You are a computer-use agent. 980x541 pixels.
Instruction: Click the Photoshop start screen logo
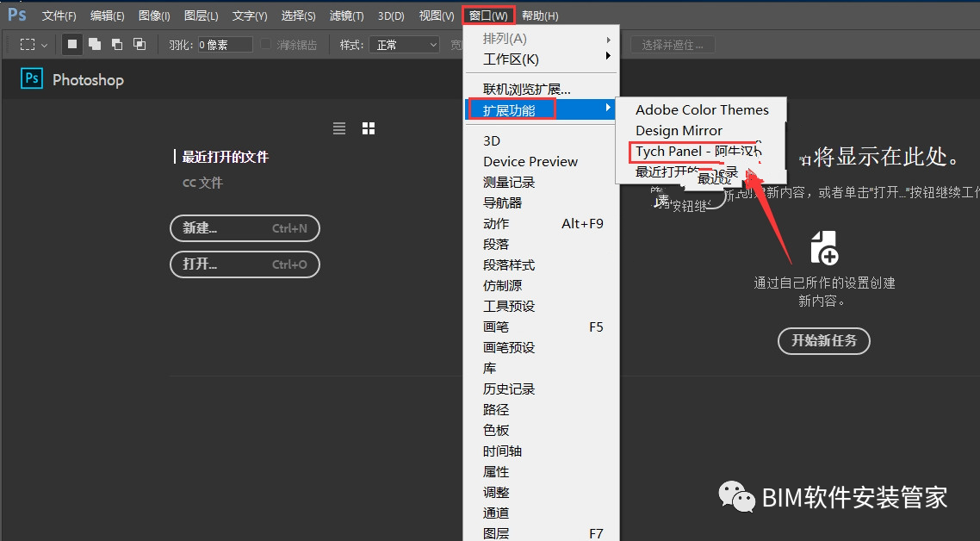pos(32,78)
